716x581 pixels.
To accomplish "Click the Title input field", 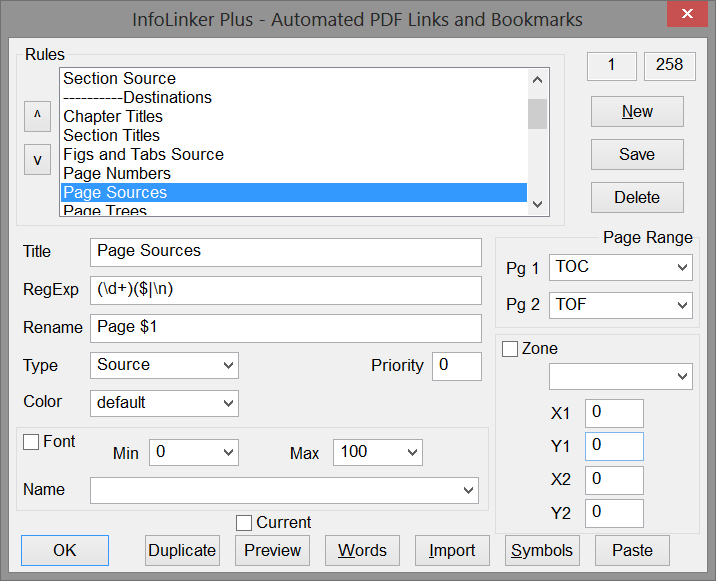I will pos(286,252).
